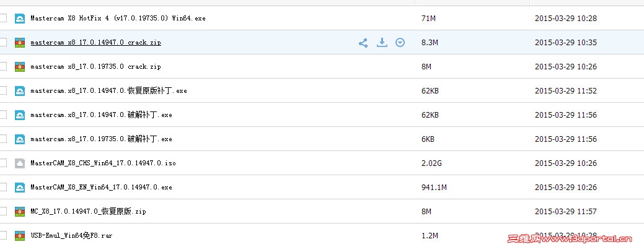644x247 pixels.
Task: Click the iso file icon of MasterCAM_X8_CHS_Win64
Action: tap(20, 163)
